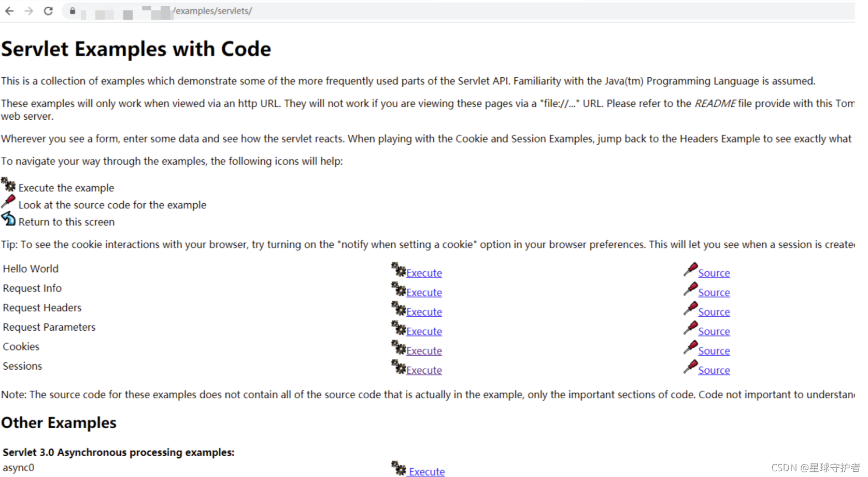Viewport: 868px width, 477px height.
Task: Click the gear icon beside Request Headers Execute
Action: pos(399,308)
